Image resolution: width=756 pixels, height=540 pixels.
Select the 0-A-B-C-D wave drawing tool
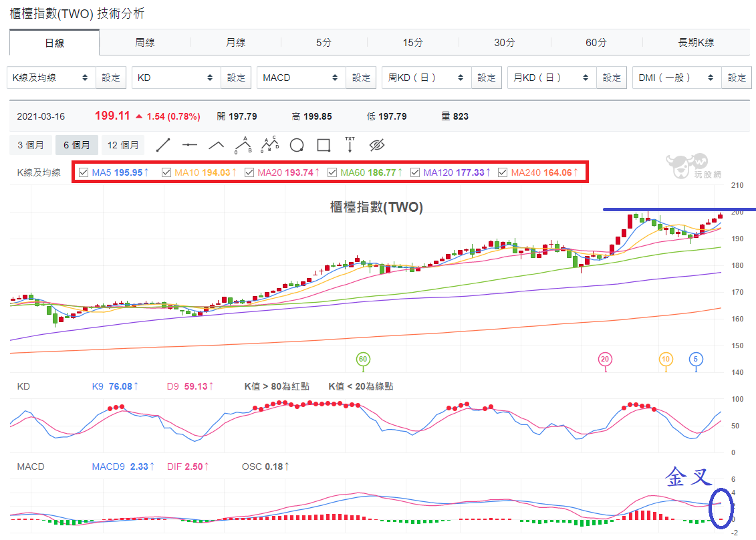coord(270,144)
